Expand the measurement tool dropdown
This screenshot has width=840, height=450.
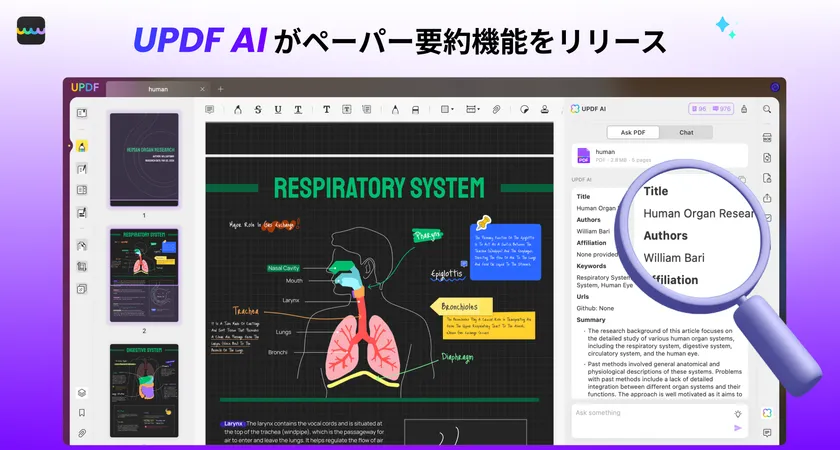point(479,109)
